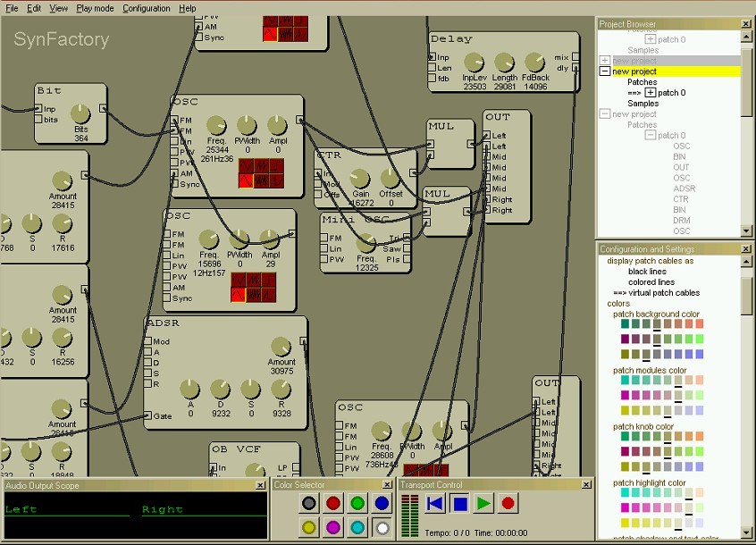The width and height of the screenshot is (756, 545).
Task: Select square waveform on OSC with Freq 15696
Action: pos(268,280)
